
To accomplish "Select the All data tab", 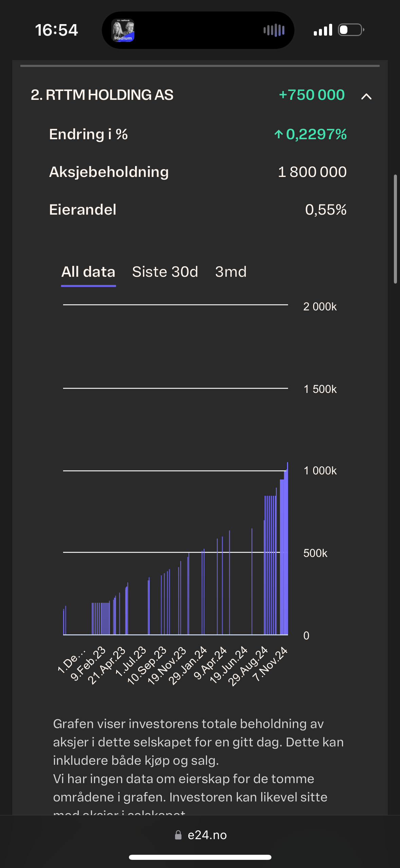I will pyautogui.click(x=88, y=272).
